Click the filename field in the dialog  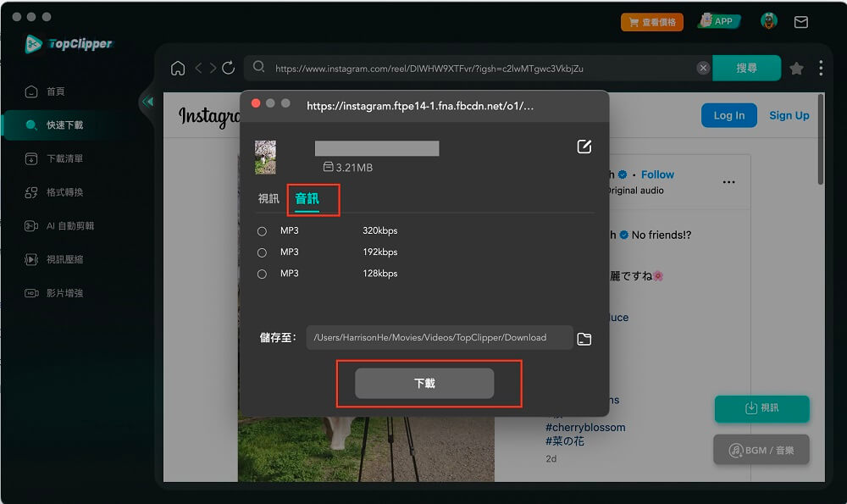(377, 148)
